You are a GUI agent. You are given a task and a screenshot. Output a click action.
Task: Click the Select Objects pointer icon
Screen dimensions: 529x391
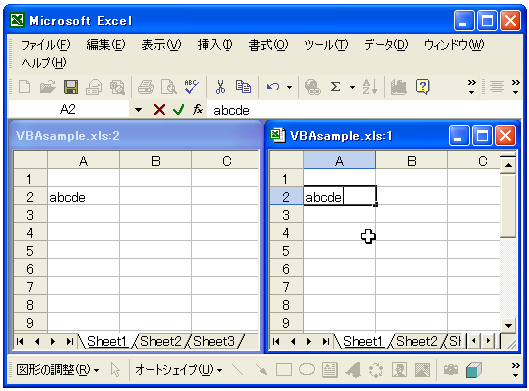coord(115,370)
